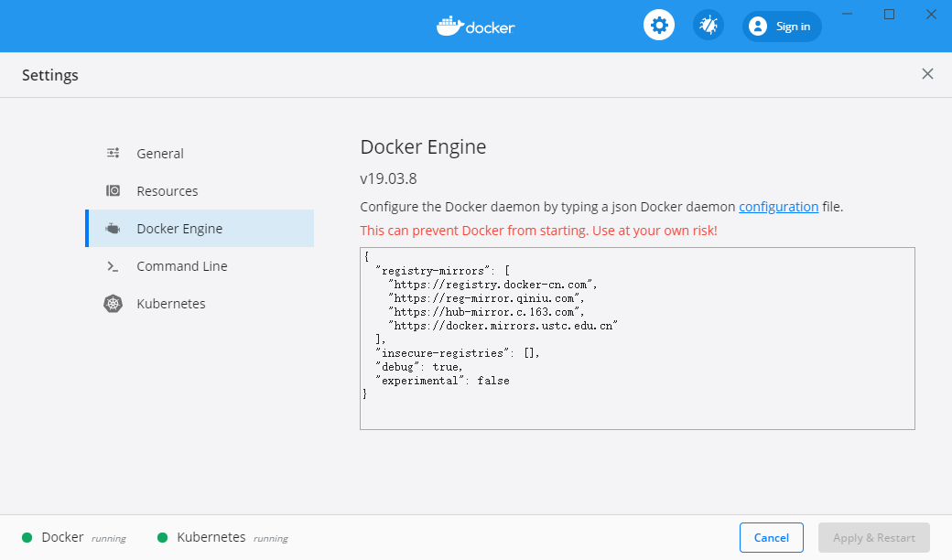Screen dimensions: 952x560
Task: Click the Resources disk icon in sidebar
Action: pyautogui.click(x=113, y=191)
